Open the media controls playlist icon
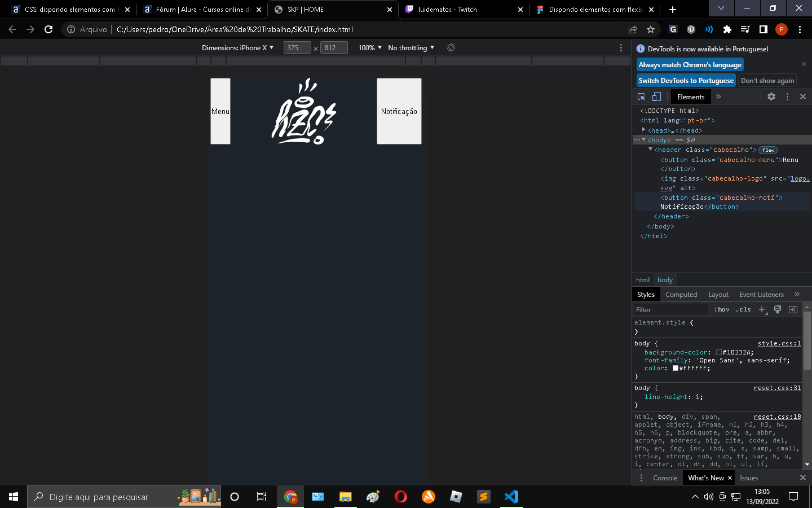The image size is (812, 508). (745, 29)
